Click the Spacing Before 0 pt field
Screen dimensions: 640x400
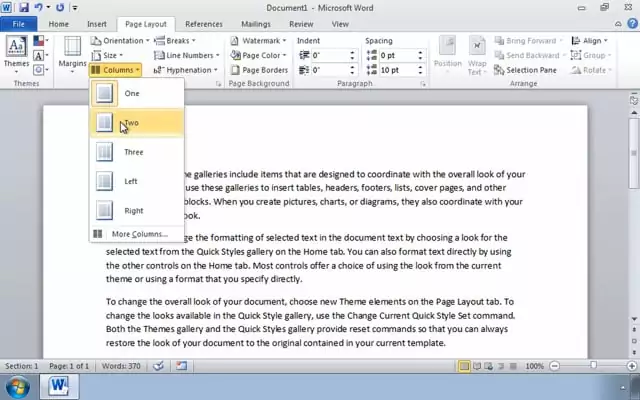point(398,55)
